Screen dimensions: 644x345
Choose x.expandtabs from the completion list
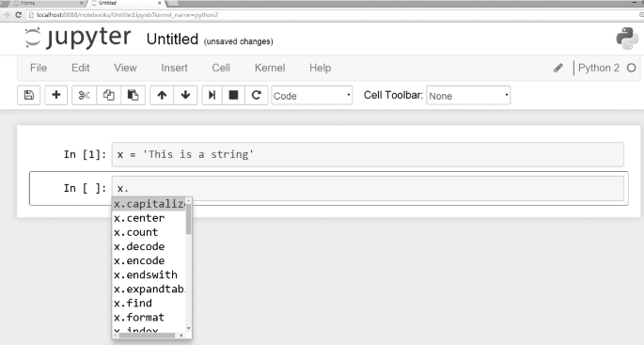pos(149,289)
